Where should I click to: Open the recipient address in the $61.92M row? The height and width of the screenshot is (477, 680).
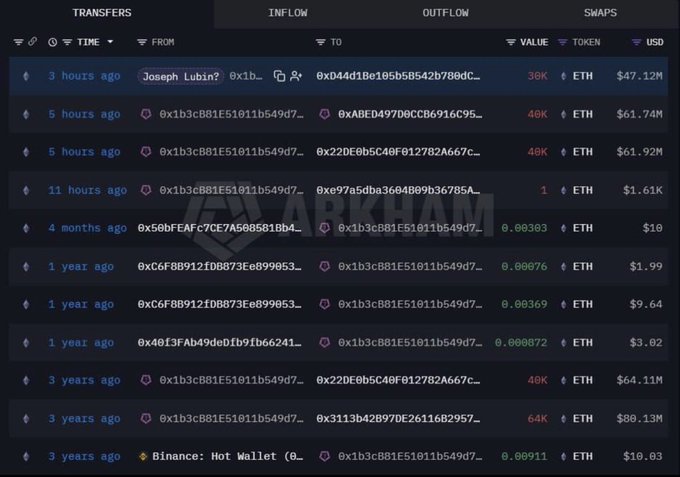click(x=398, y=152)
